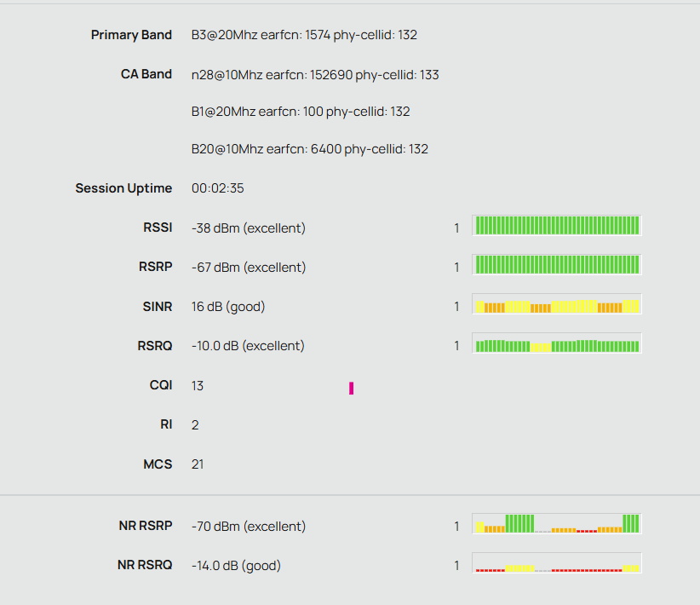Click the CQI value 13
700x605 pixels.
click(x=198, y=386)
